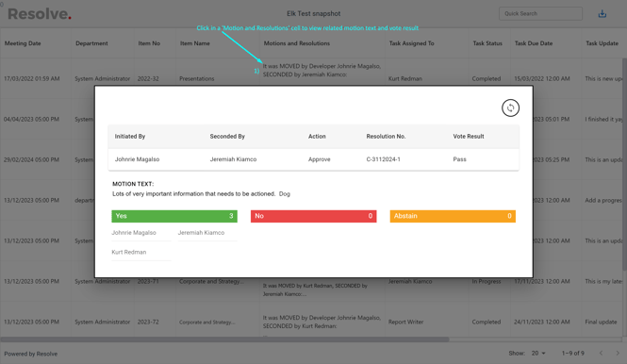Click motion cell moved by Kurt Redman
Image resolution: width=627 pixels, height=364 pixels.
pyautogui.click(x=315, y=290)
